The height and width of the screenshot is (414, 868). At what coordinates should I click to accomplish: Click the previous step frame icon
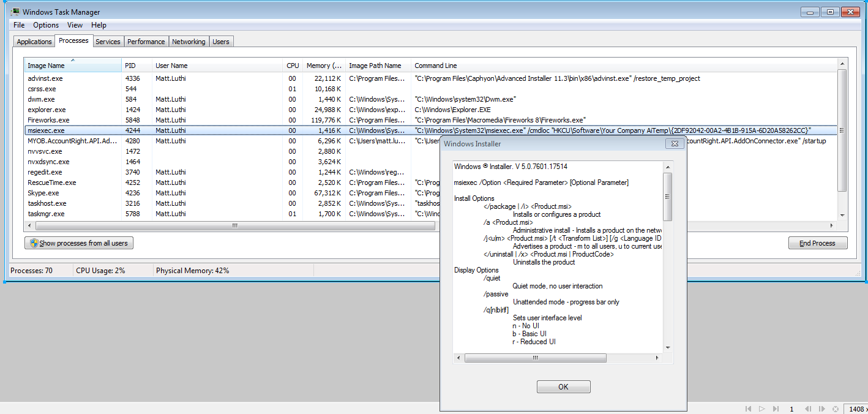808,408
